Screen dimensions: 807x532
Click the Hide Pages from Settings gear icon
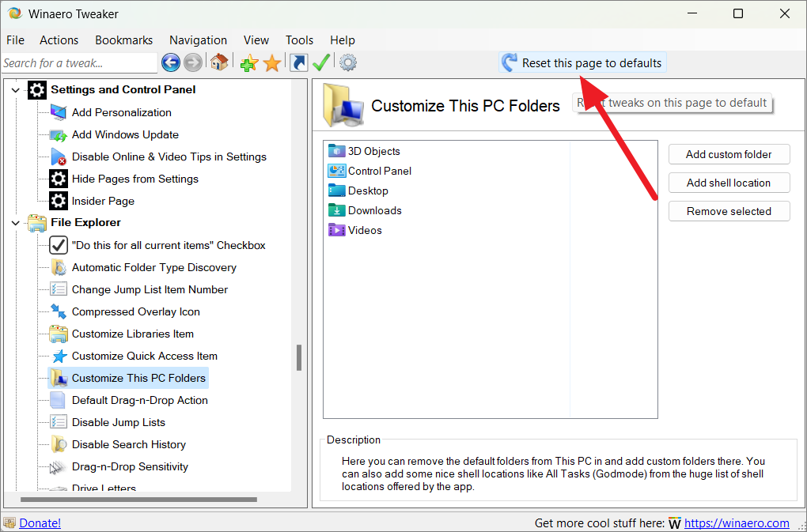[x=59, y=179]
